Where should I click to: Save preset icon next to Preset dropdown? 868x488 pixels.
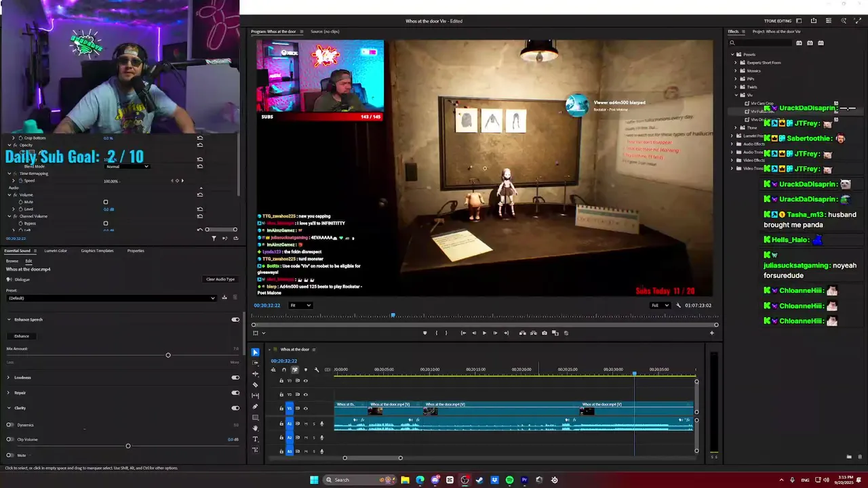[224, 298]
